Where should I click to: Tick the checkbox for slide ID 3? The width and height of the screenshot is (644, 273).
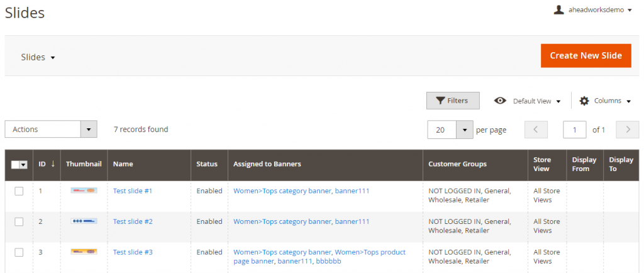click(x=19, y=252)
